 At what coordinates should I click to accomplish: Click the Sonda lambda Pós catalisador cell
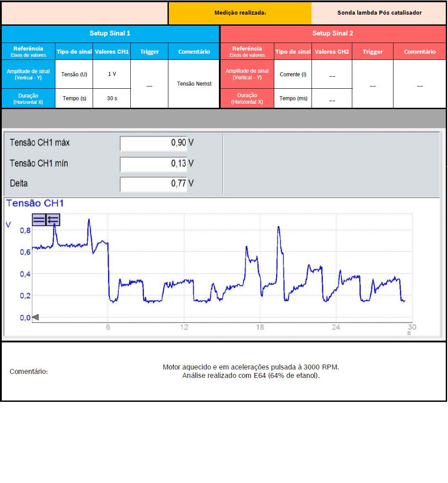click(379, 13)
